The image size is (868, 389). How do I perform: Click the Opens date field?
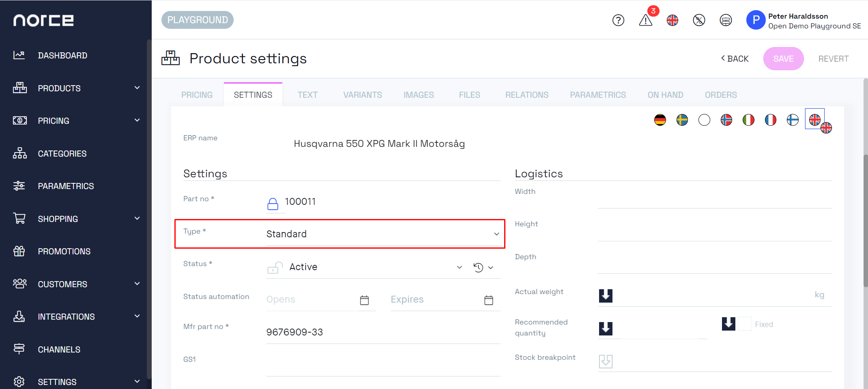click(x=312, y=300)
